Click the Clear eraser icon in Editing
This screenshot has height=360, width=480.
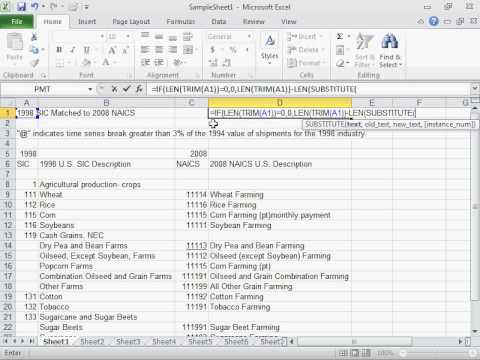[x=340, y=63]
